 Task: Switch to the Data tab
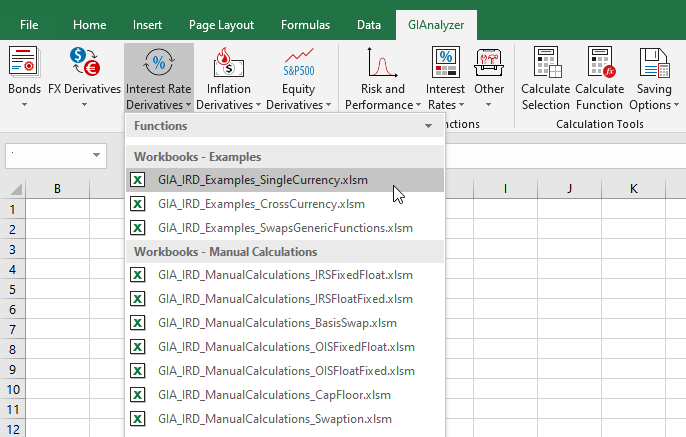pos(369,25)
